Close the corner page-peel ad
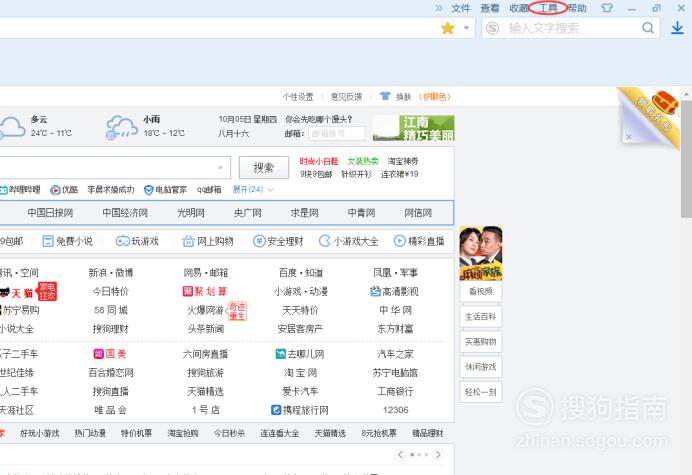The height and width of the screenshot is (475, 692). coord(628,137)
